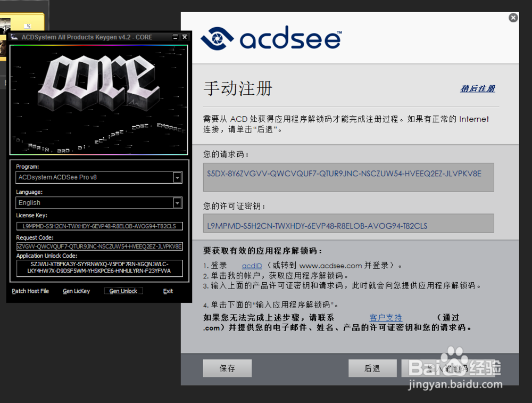
Task: Click the 手动注册 heading text
Action: point(238,88)
